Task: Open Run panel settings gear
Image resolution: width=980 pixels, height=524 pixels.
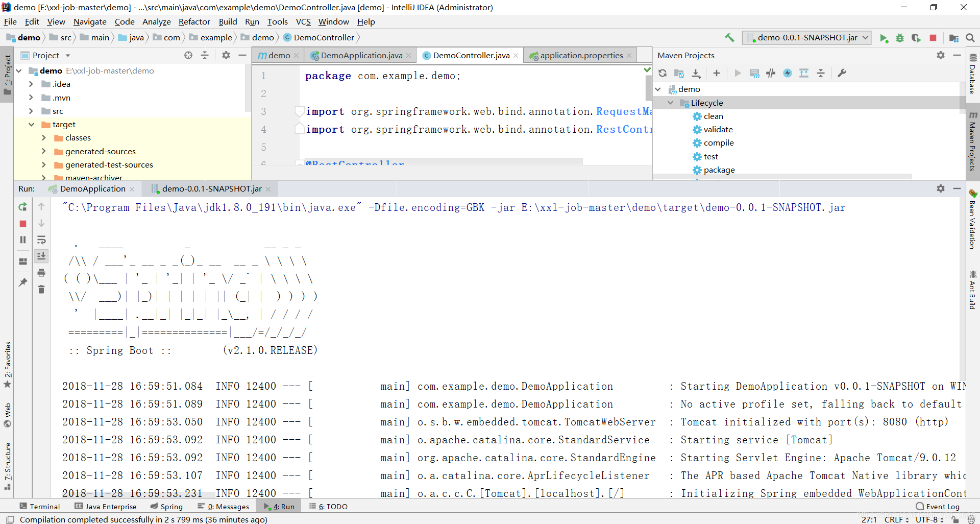Action: point(941,188)
